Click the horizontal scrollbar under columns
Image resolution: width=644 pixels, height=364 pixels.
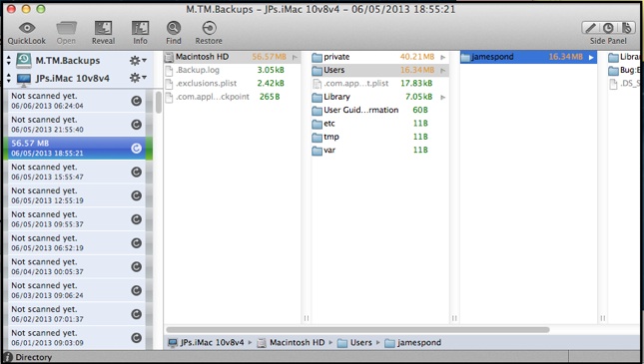(x=357, y=329)
